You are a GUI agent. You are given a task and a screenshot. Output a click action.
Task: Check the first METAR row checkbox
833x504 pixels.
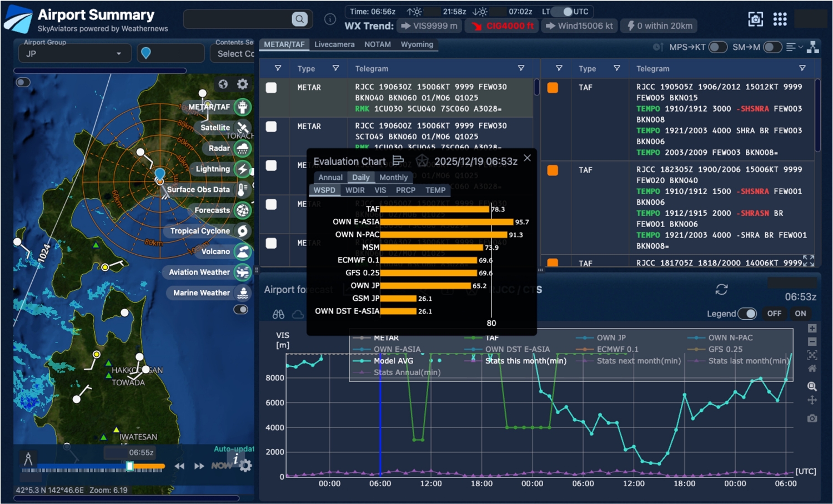(271, 88)
